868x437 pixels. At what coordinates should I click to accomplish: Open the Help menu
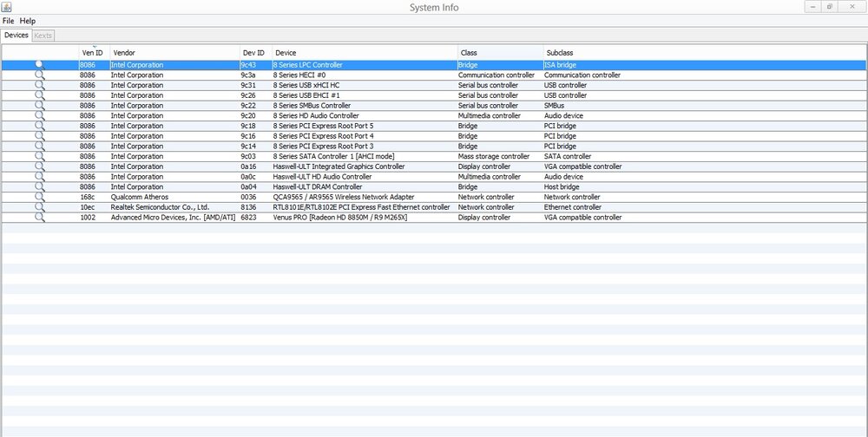coord(28,21)
